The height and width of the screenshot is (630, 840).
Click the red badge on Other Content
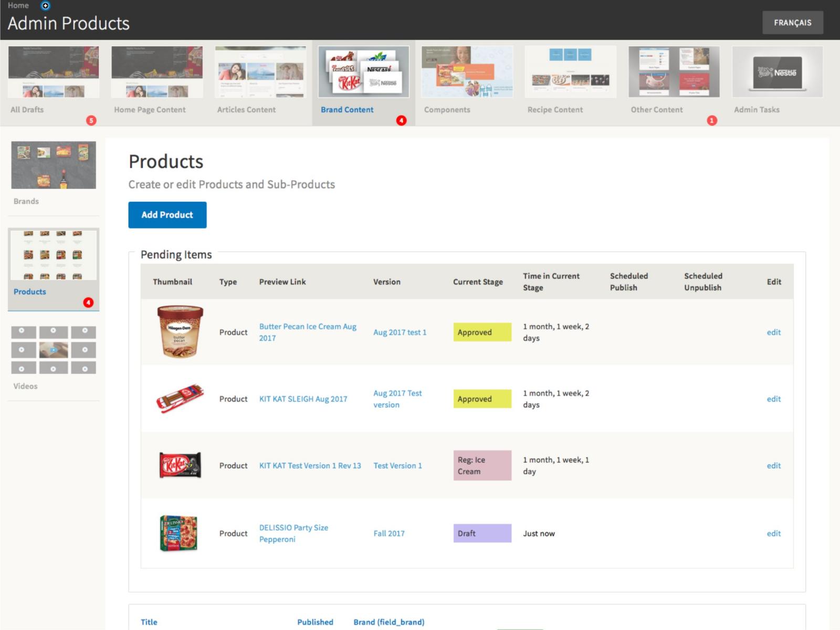point(712,120)
